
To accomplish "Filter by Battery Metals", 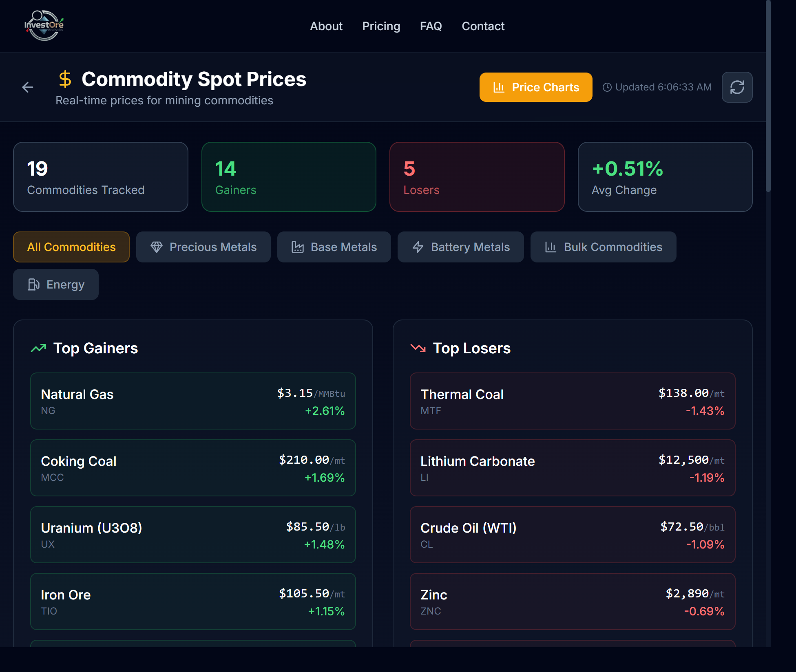I will coord(461,247).
